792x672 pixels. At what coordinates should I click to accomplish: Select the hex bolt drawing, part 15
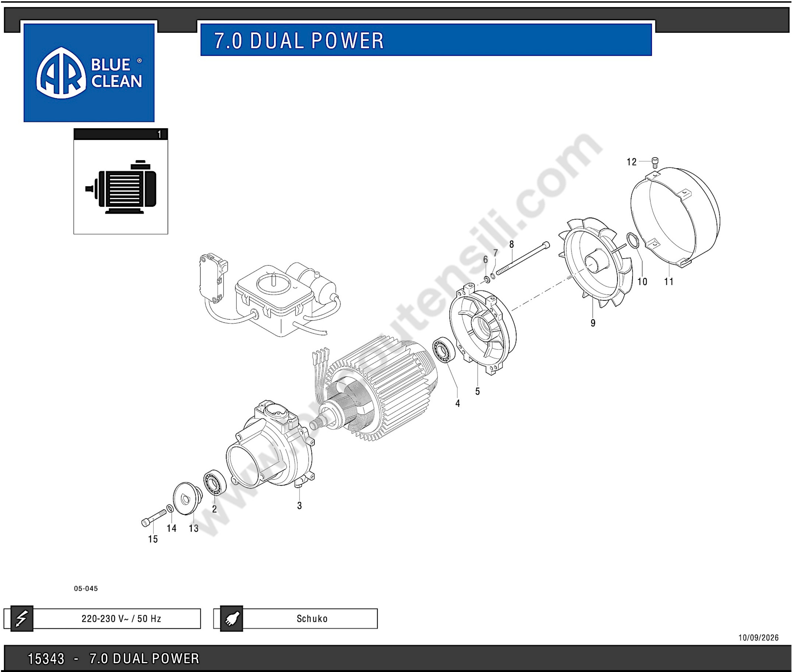153,518
